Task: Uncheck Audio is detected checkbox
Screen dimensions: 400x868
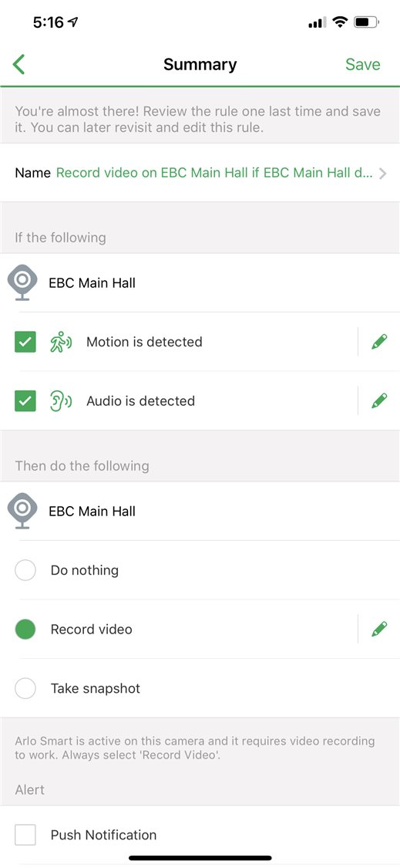Action: point(25,400)
